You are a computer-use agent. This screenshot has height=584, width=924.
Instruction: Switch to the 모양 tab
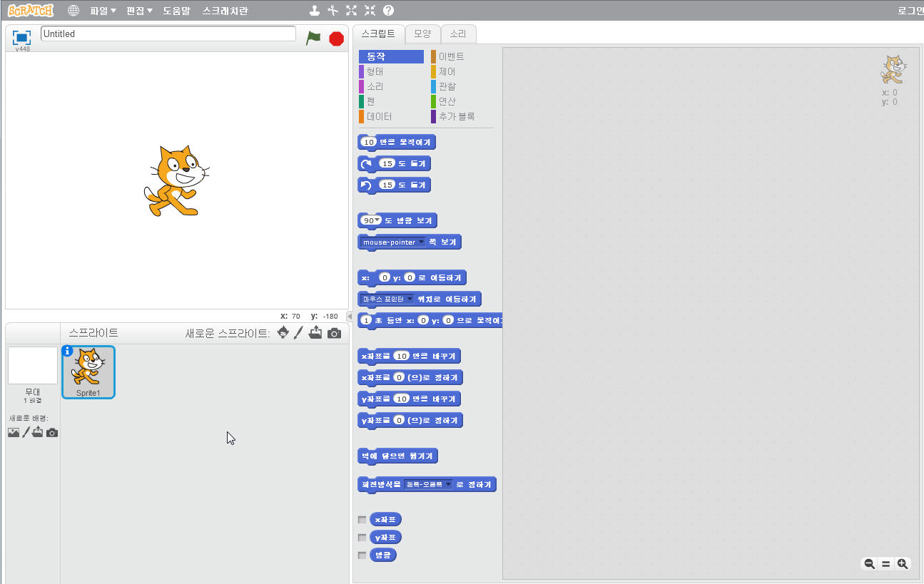coord(422,34)
